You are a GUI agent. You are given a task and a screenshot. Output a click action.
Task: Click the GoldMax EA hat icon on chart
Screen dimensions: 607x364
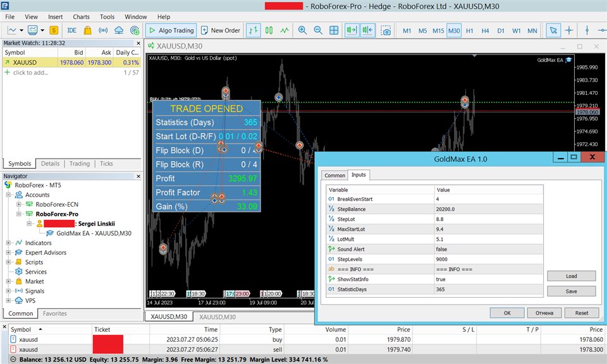click(568, 60)
